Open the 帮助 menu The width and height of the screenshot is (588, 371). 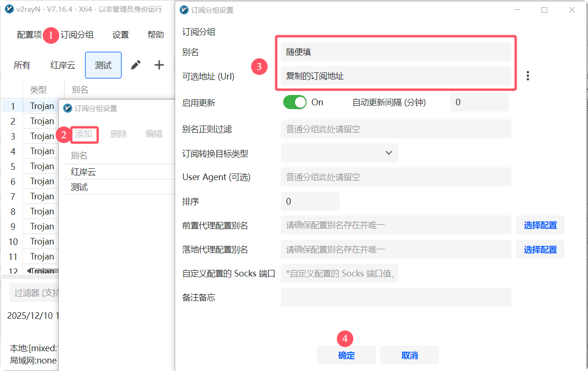155,34
